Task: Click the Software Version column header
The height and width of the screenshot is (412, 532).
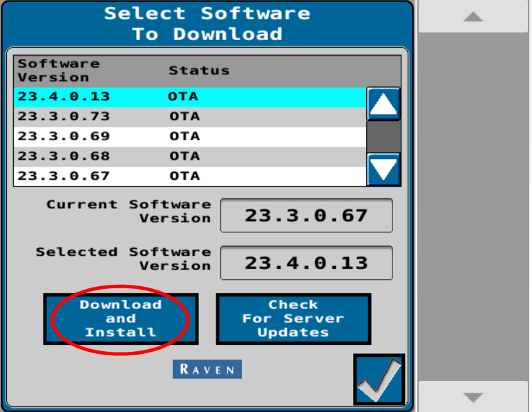Action: point(58,71)
